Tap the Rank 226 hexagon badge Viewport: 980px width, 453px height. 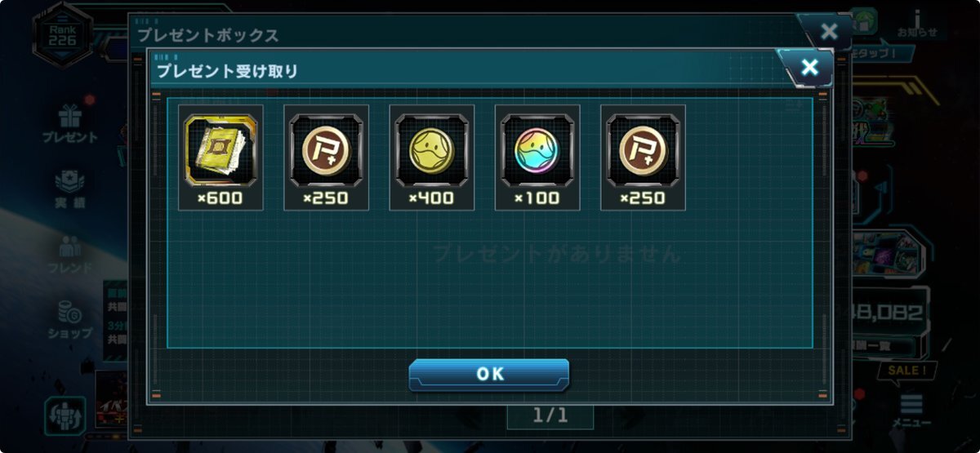click(61, 34)
